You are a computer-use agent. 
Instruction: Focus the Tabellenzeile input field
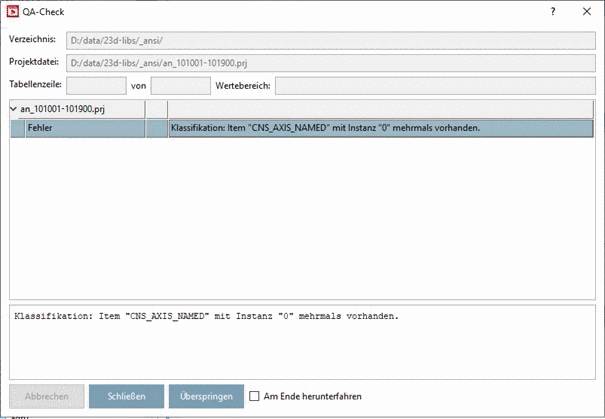(96, 85)
